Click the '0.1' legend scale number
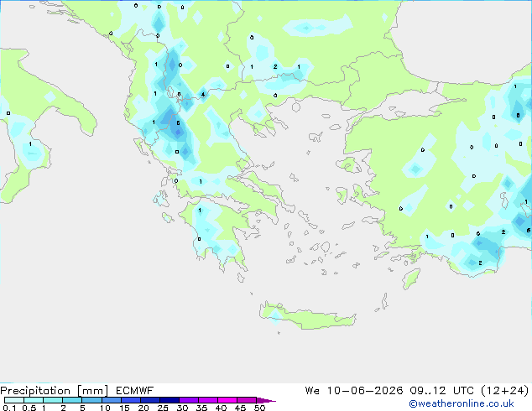Image resolution: width=532 pixels, height=411 pixels. 9,408
